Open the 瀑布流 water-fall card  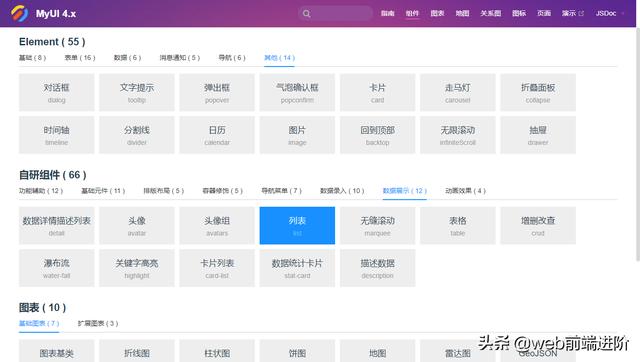(56, 268)
